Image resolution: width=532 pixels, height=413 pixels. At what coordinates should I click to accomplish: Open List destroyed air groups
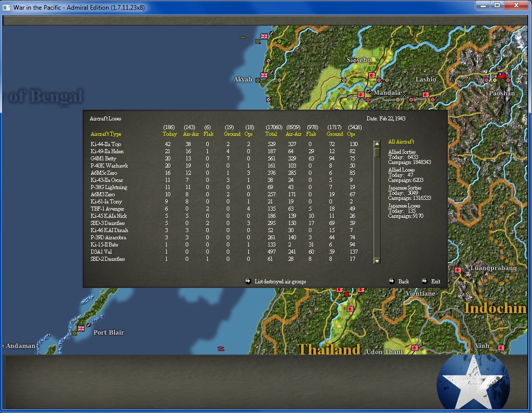coord(280,281)
